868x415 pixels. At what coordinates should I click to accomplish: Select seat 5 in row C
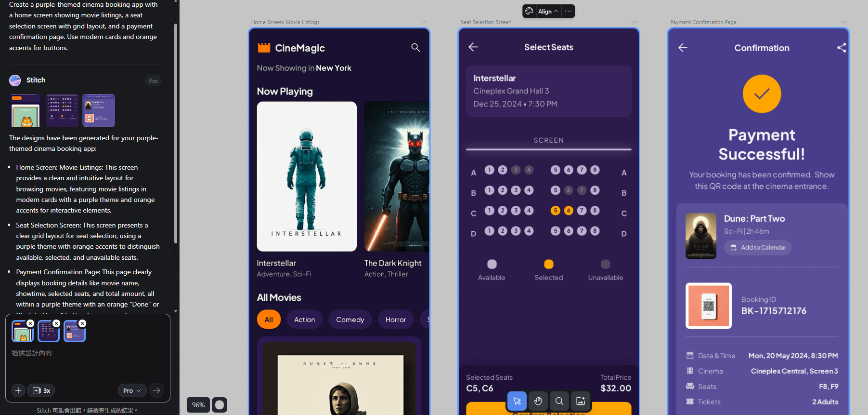pos(555,211)
